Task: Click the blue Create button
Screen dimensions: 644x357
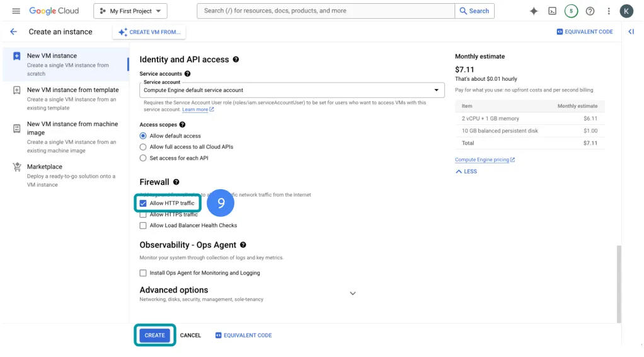Action: [x=154, y=336]
